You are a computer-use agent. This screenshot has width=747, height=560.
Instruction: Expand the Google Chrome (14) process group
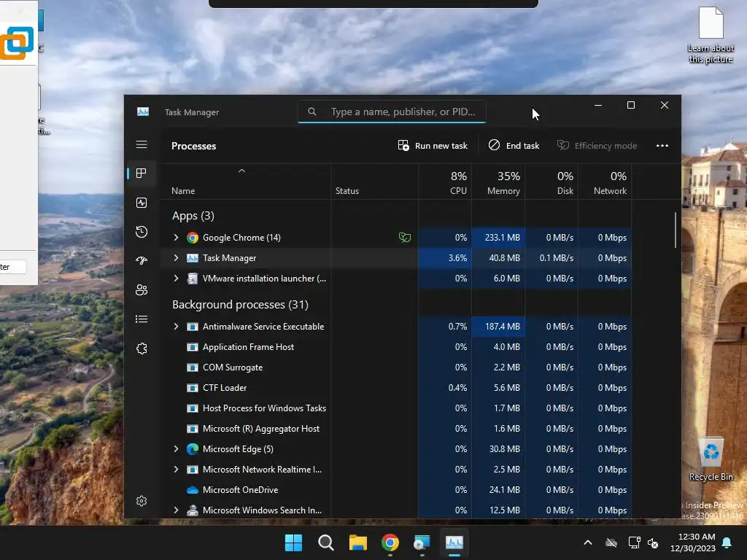tap(176, 238)
